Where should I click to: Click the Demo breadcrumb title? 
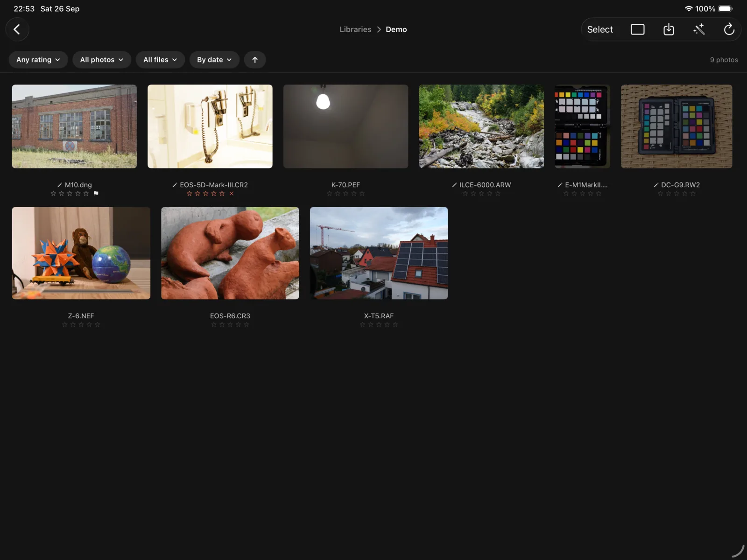pos(396,29)
